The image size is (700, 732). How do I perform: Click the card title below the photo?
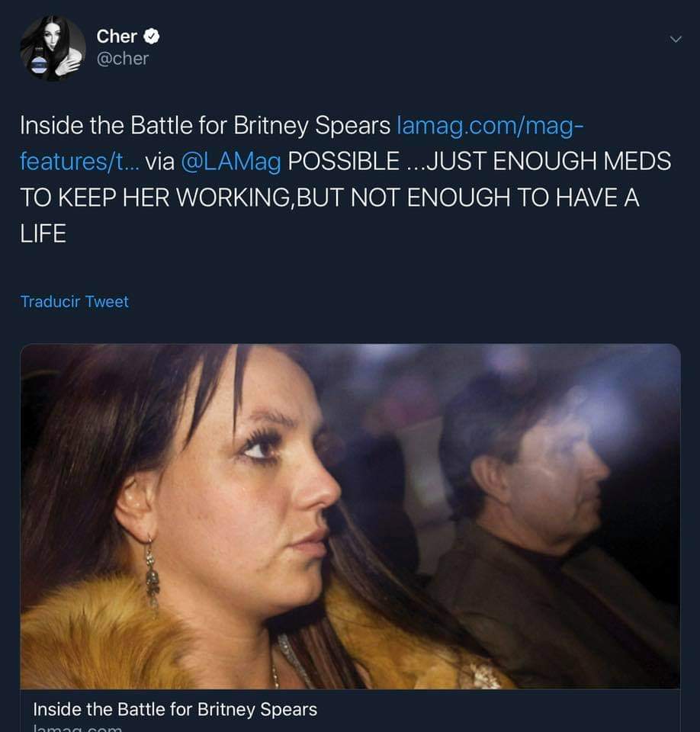[x=175, y=708]
